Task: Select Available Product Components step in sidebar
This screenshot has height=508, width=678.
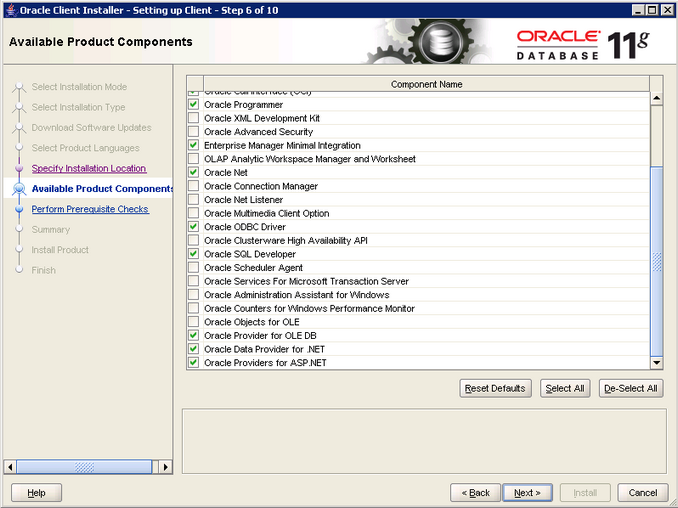Action: click(x=102, y=189)
